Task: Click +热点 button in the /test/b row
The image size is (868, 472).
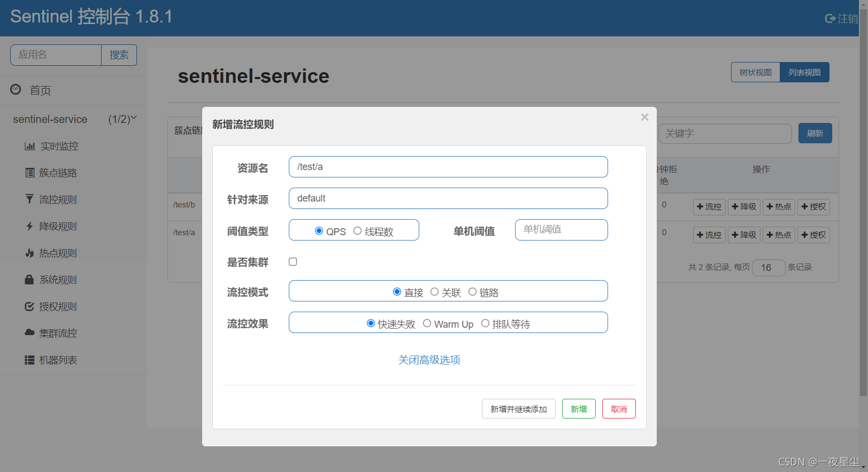Action: [x=779, y=207]
